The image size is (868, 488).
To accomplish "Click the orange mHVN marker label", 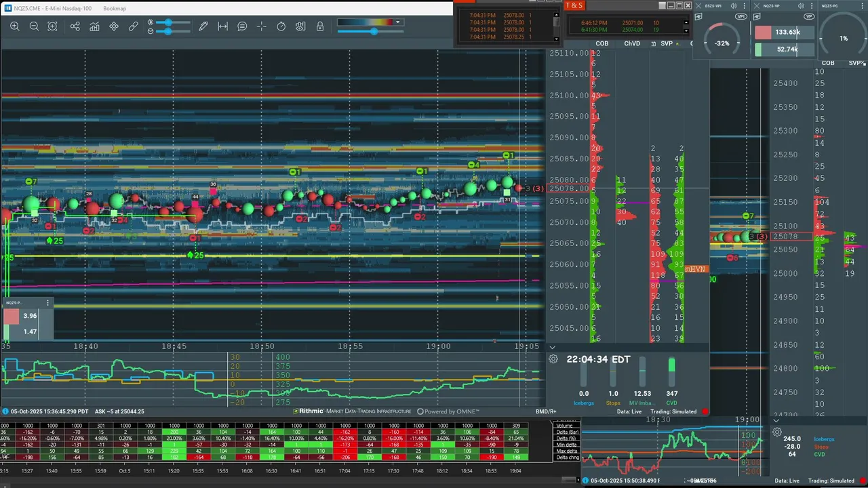I will point(695,269).
